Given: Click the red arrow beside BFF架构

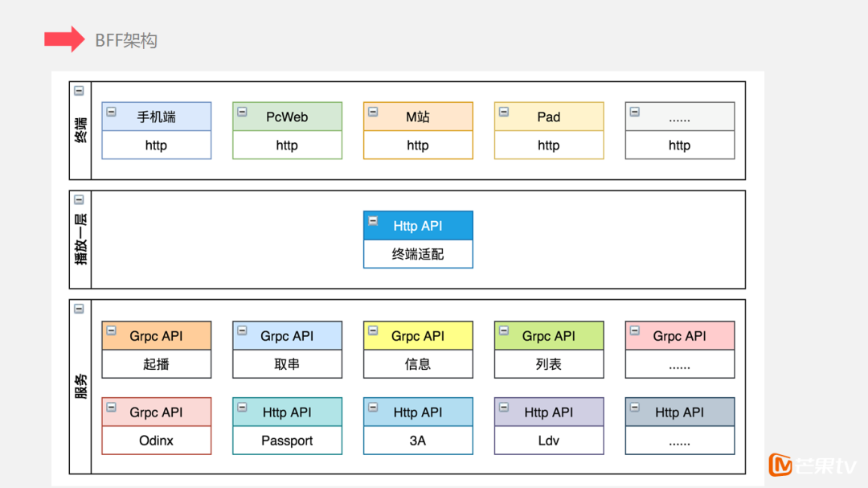Looking at the screenshot, I should [x=64, y=39].
